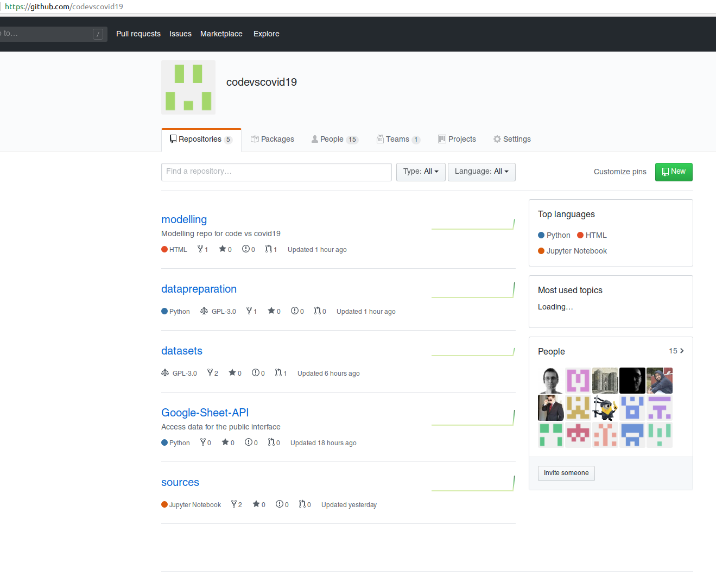Open the man in red tie avatar
The image size is (716, 588).
point(551,408)
